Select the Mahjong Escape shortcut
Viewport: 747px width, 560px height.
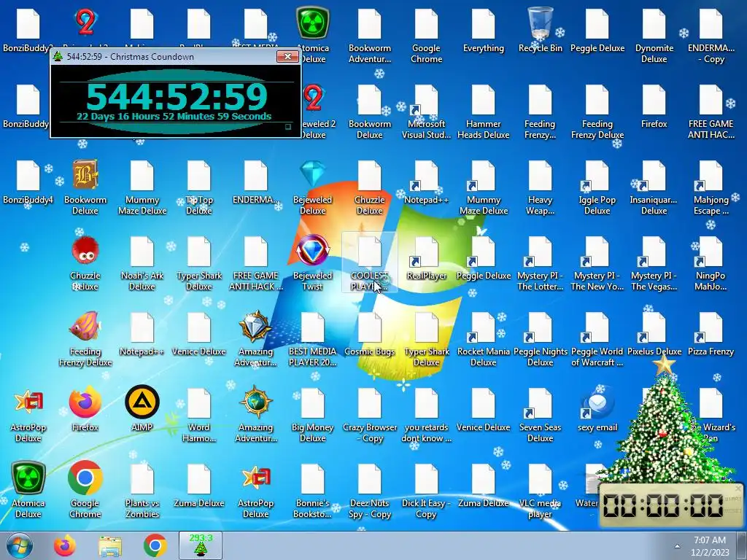[x=711, y=187]
